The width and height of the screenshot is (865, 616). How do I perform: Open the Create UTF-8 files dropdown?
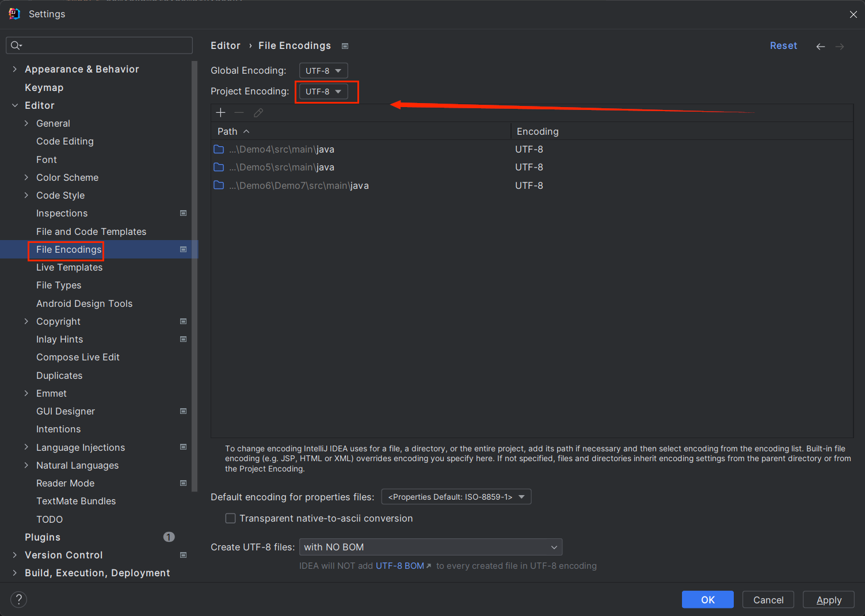[x=430, y=547]
